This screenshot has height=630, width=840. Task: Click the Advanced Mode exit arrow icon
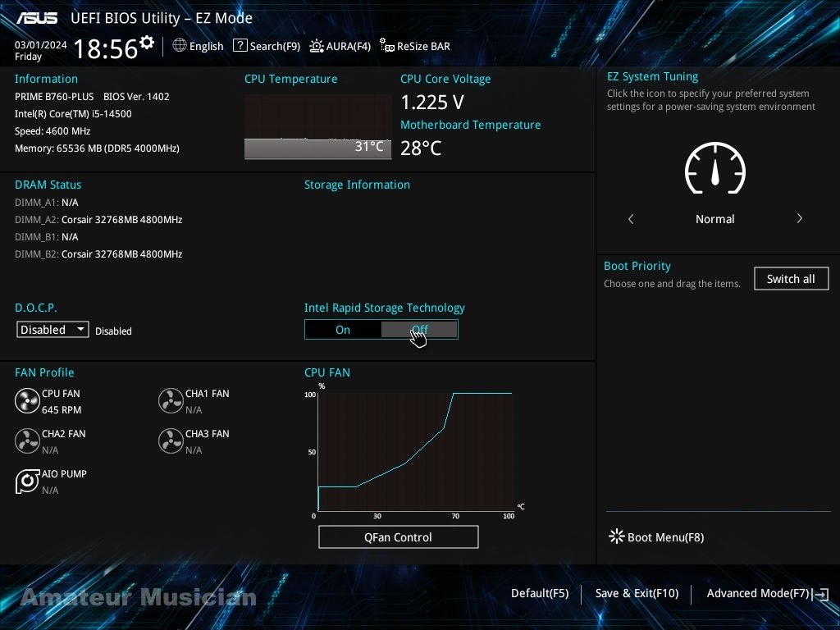pos(820,594)
